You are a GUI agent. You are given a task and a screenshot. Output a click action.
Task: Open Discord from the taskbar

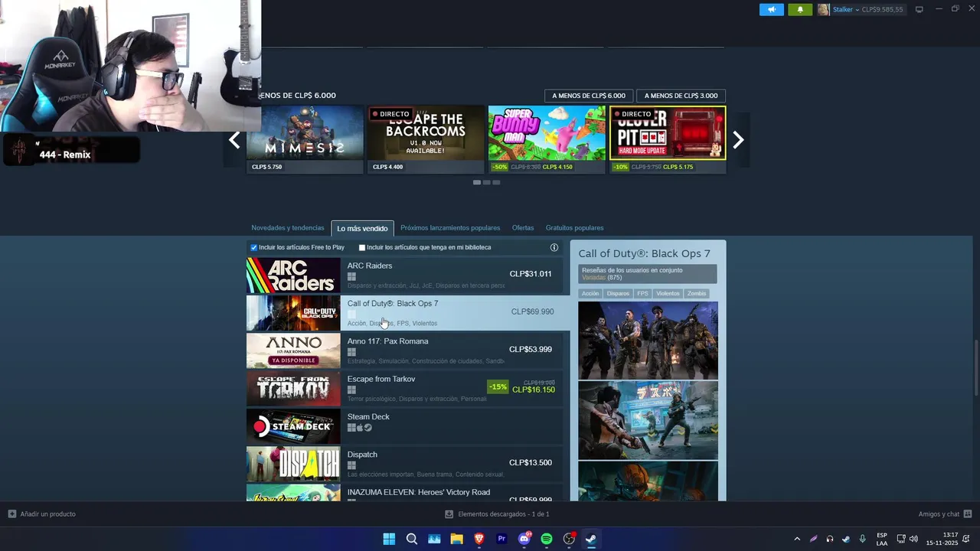point(524,539)
